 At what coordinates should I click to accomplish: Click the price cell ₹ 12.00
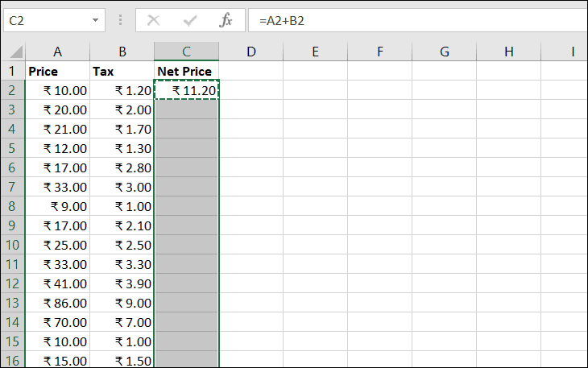(57, 148)
